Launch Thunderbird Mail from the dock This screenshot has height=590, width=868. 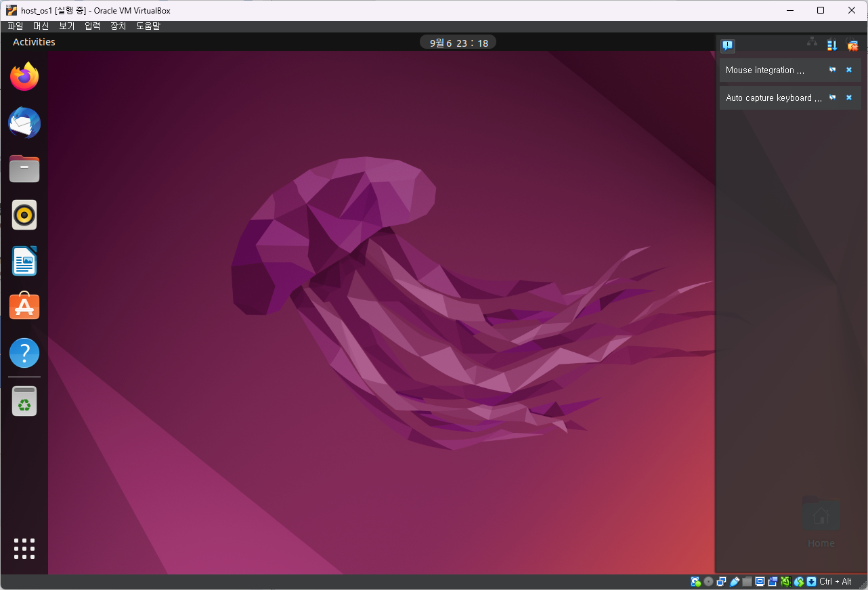24,123
